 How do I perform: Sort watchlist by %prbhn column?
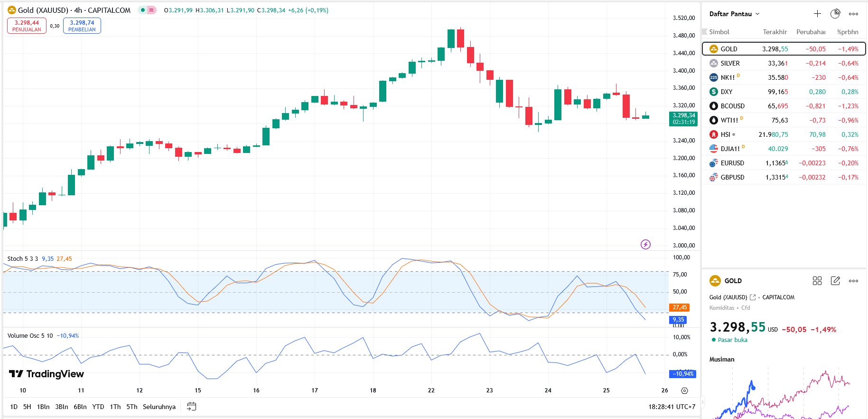(848, 32)
